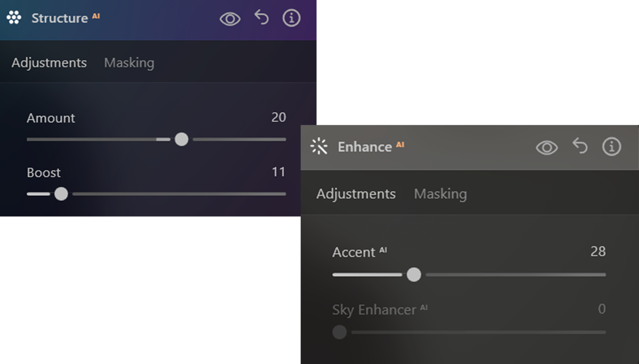Image resolution: width=639 pixels, height=364 pixels.
Task: Reset Enhance AI adjustments with undo arrow
Action: (x=580, y=146)
